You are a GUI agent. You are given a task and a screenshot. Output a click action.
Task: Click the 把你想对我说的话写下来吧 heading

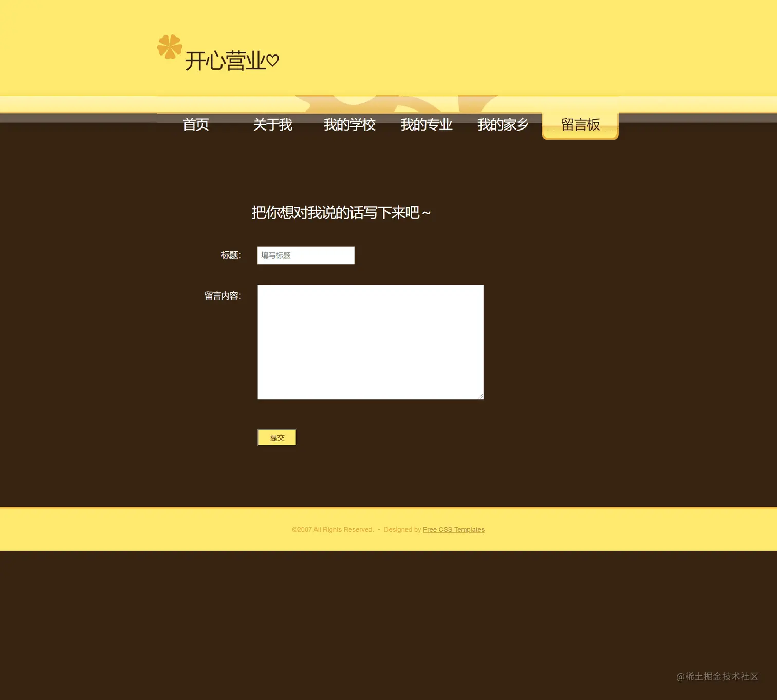341,212
